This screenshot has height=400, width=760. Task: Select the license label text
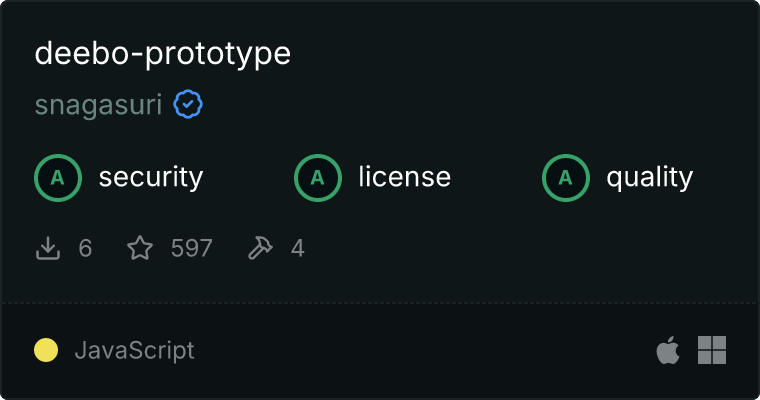pyautogui.click(x=405, y=176)
